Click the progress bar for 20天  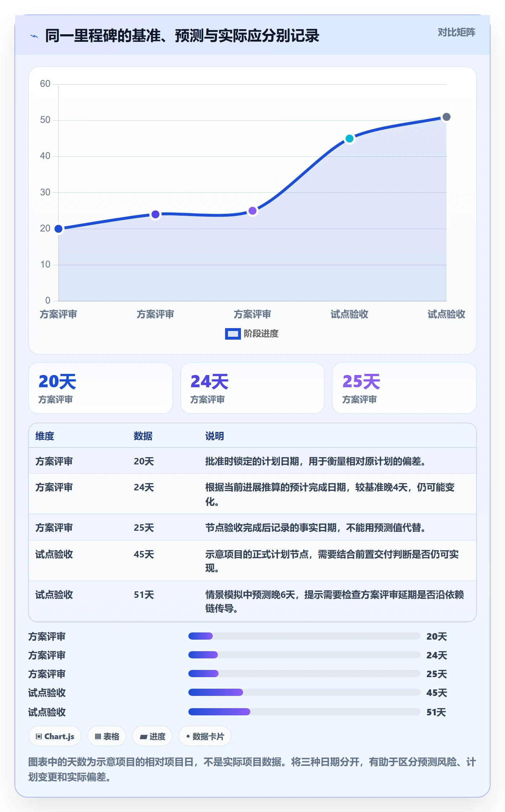click(304, 636)
